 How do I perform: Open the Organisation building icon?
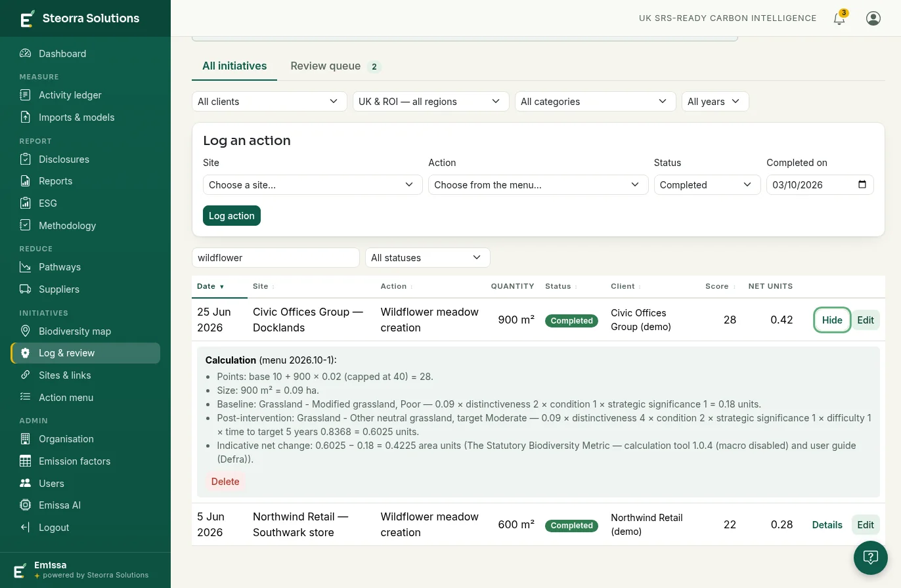pyautogui.click(x=26, y=439)
